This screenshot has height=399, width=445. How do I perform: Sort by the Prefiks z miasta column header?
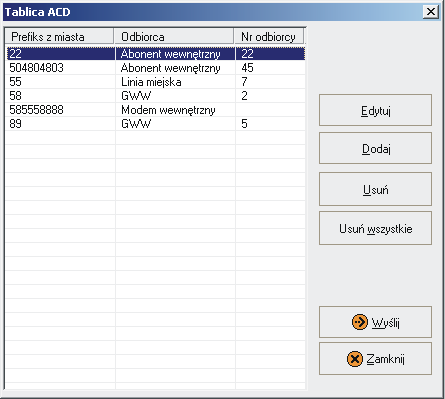coord(59,36)
